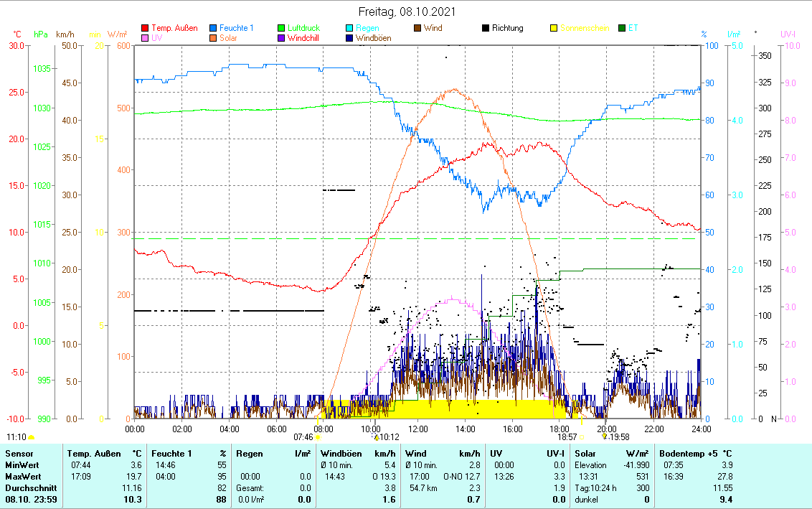
Task: Click the sun marker beside 11:10
Action: tap(31, 436)
